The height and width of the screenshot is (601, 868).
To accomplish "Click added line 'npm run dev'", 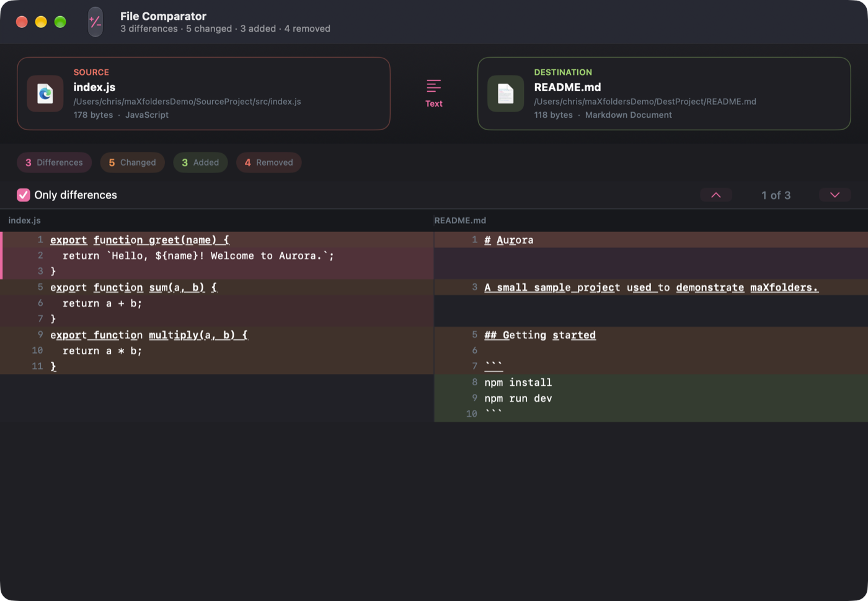I will point(651,398).
